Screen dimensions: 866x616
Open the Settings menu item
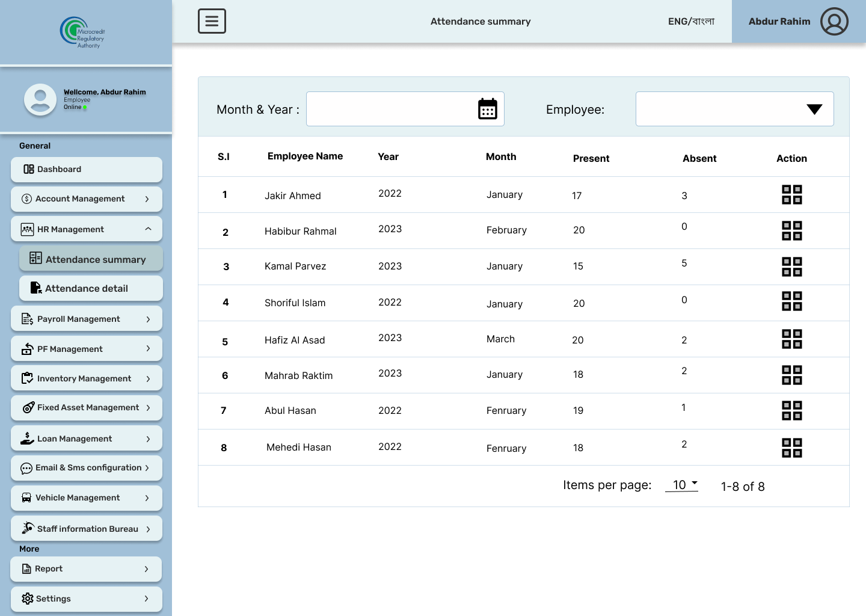[86, 599]
